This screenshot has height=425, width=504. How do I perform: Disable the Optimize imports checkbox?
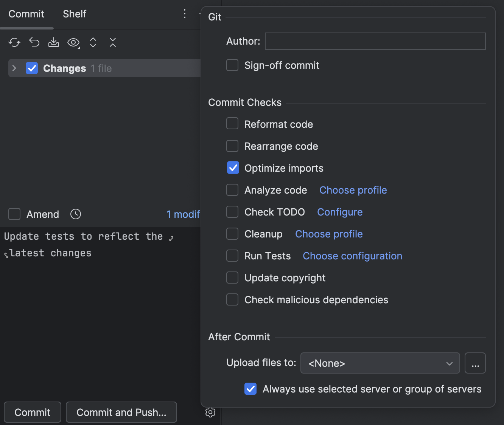point(233,168)
